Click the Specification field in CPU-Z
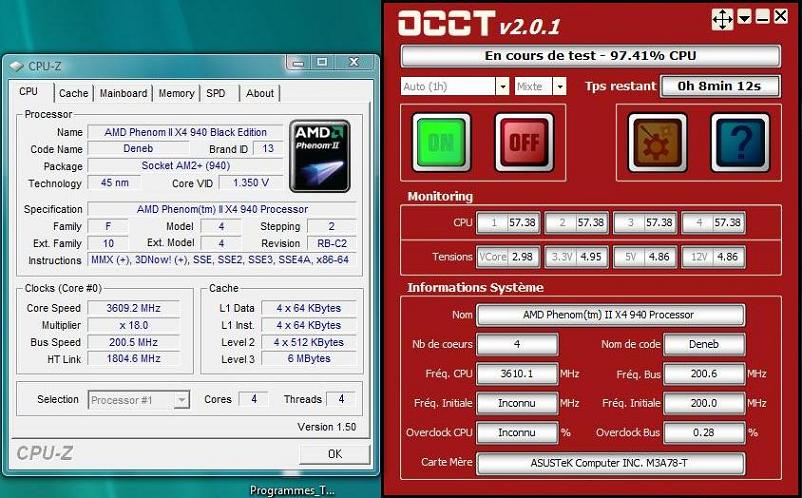Image resolution: width=802 pixels, height=498 pixels. (x=221, y=209)
